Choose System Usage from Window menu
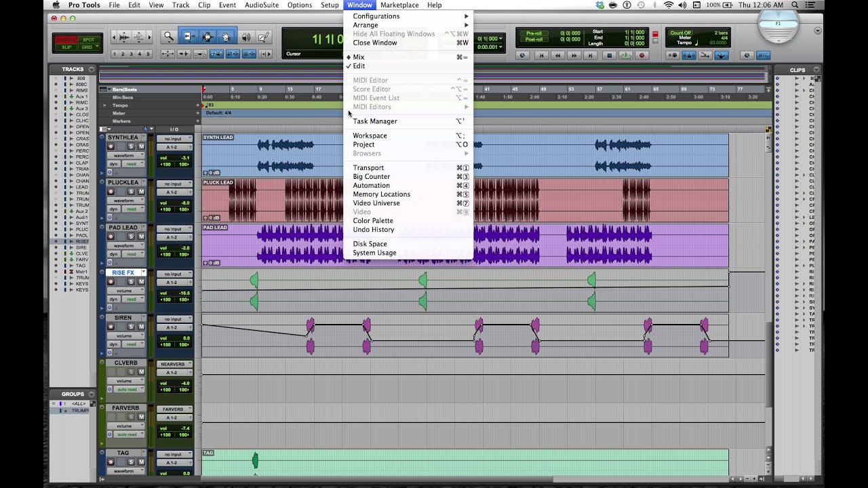This screenshot has height=488, width=868. (x=408, y=253)
